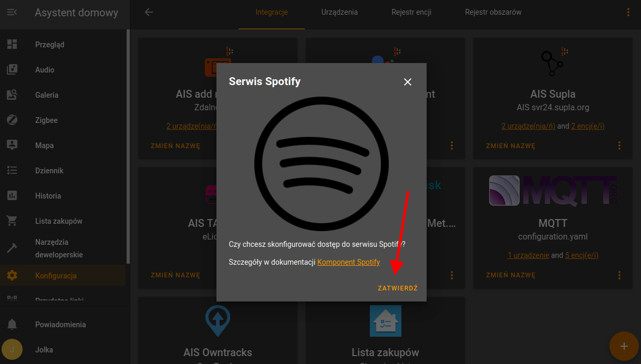Open the Dziennik list icon
This screenshot has height=364, width=641.
click(x=12, y=171)
